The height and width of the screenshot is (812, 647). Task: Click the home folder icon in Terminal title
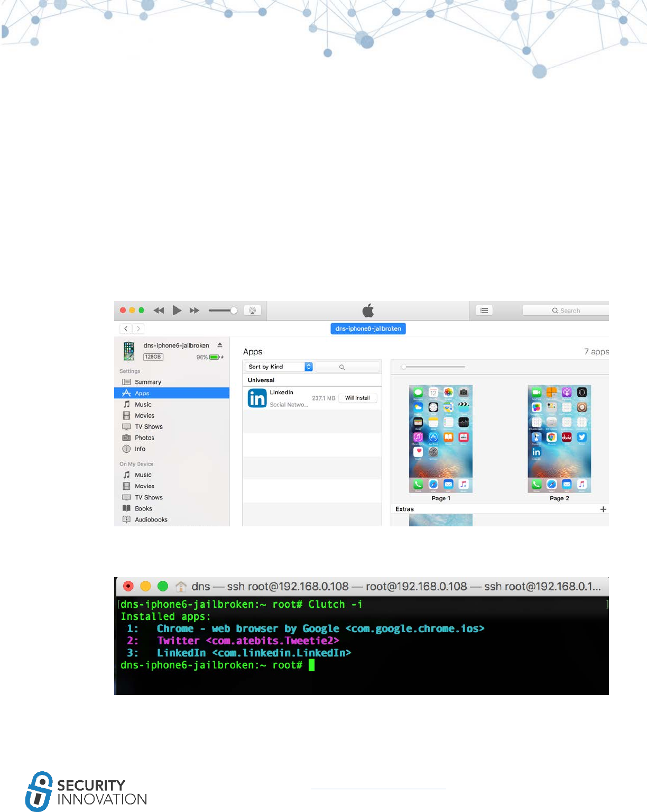(x=181, y=586)
